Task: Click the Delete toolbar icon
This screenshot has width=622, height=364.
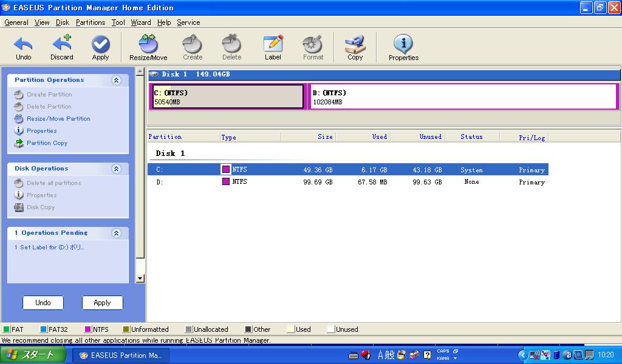Action: (231, 47)
